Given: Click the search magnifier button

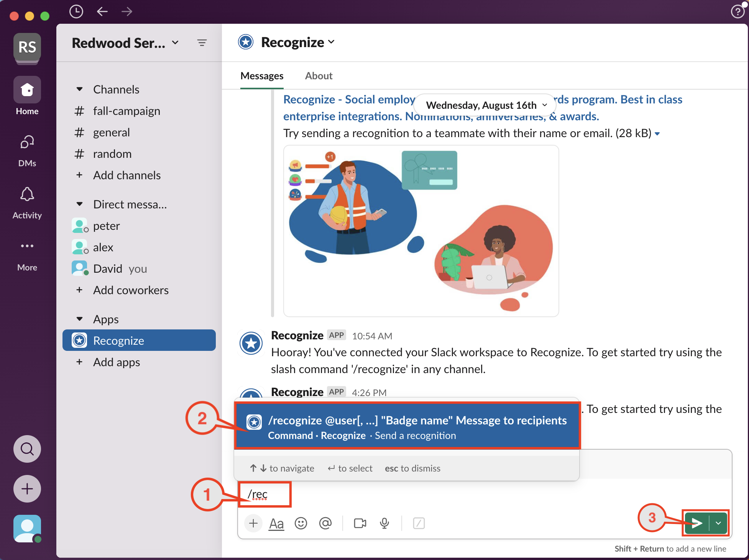Looking at the screenshot, I should click(27, 449).
